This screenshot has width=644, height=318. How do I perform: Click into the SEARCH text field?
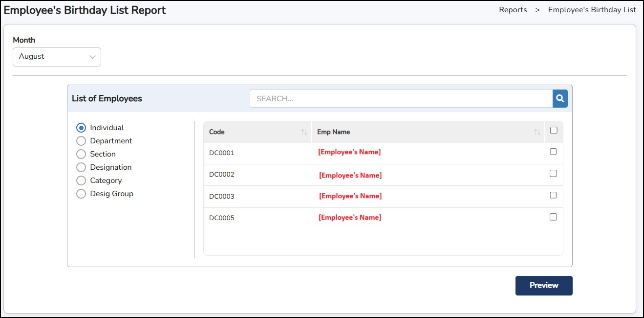401,98
